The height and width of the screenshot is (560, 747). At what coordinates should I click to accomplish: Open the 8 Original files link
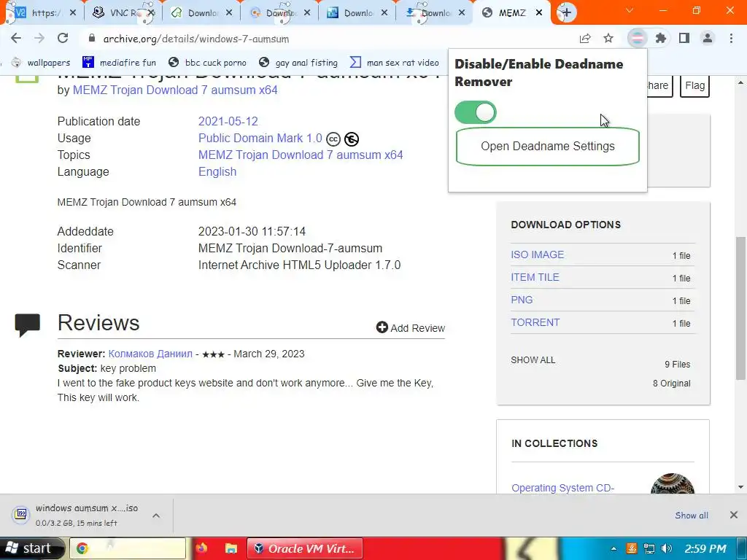pos(671,384)
